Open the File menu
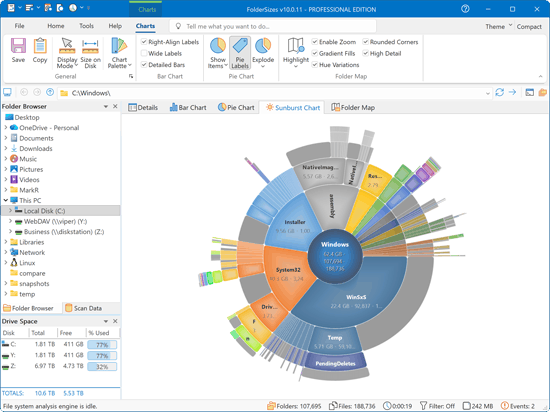The image size is (550, 412). pyautogui.click(x=19, y=26)
